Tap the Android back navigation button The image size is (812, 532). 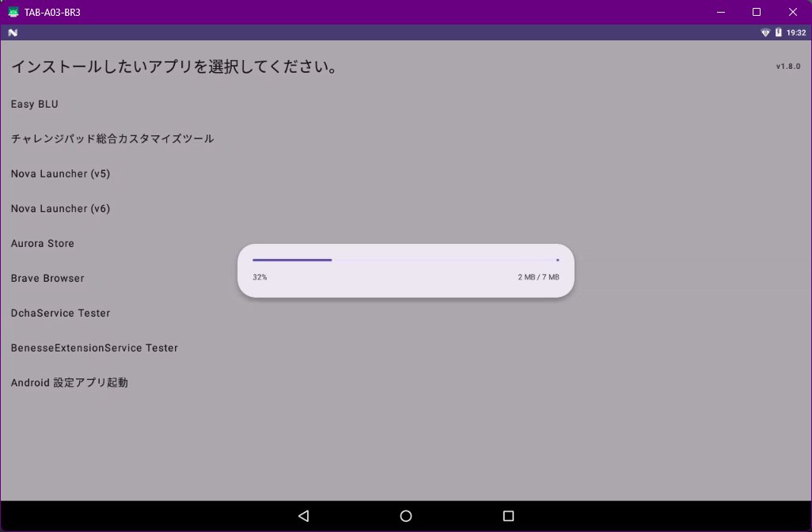pos(304,516)
